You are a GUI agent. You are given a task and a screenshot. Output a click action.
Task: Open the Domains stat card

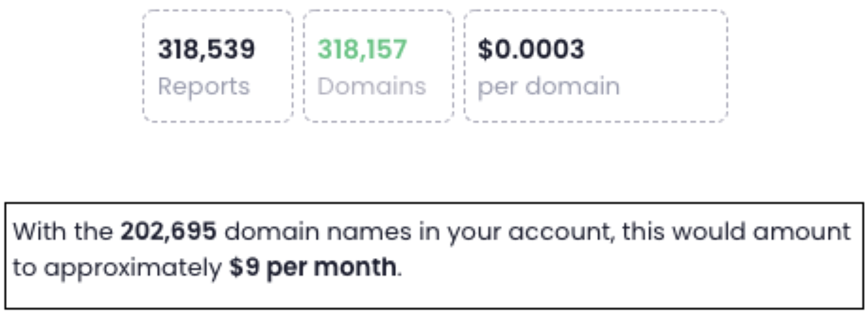tap(379, 66)
